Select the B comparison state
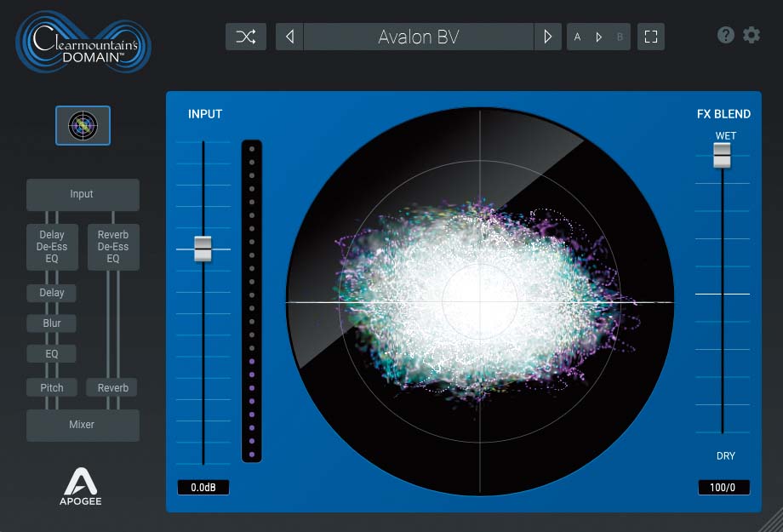Image resolution: width=783 pixels, height=532 pixels. (x=620, y=37)
